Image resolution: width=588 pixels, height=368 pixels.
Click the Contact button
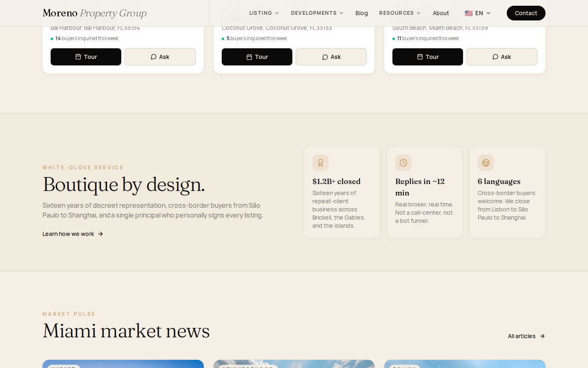pyautogui.click(x=526, y=13)
